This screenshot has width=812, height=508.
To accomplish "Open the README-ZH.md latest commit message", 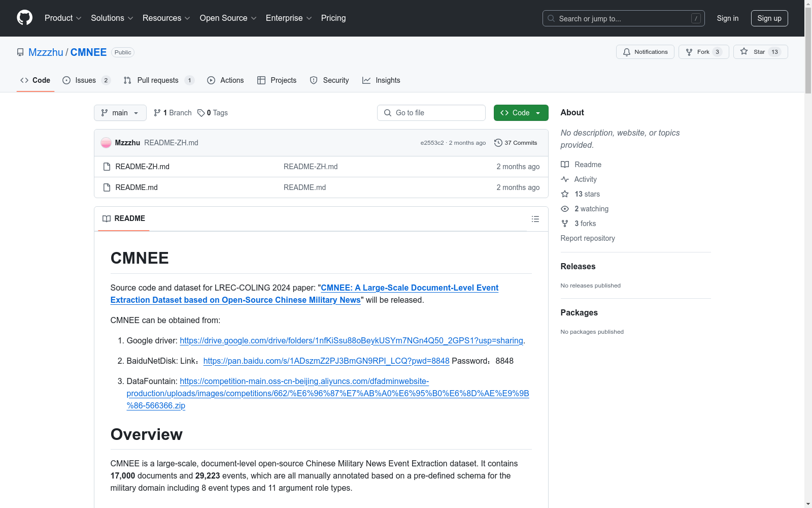I will click(171, 143).
